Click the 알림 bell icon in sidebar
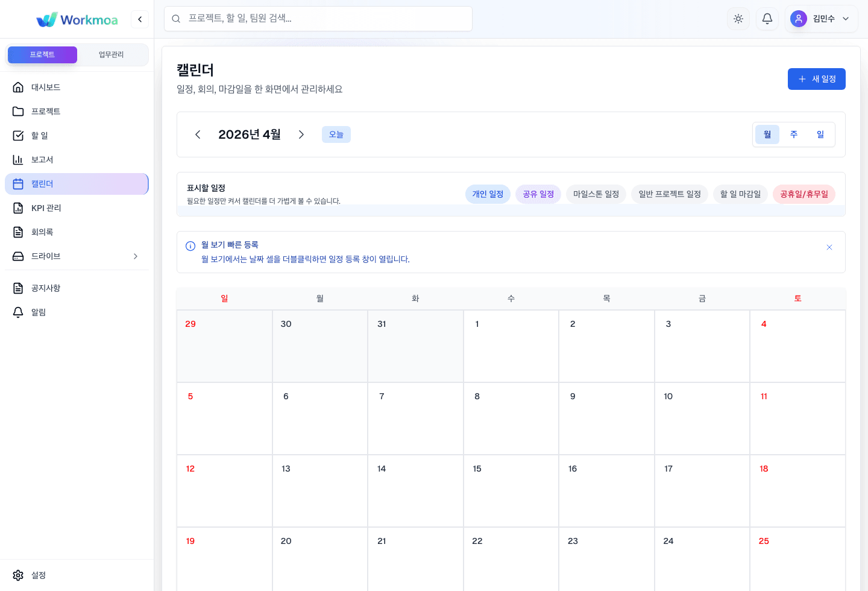The width and height of the screenshot is (868, 591). [x=18, y=312]
